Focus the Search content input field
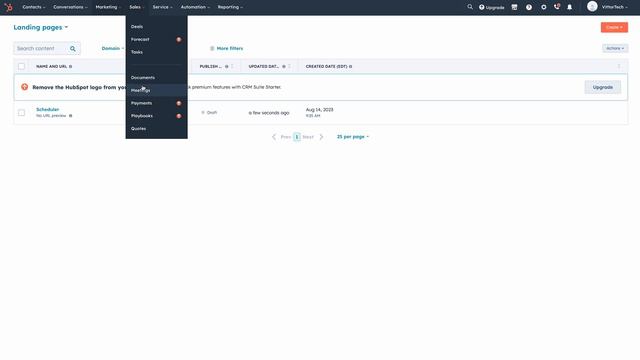 pos(42,49)
